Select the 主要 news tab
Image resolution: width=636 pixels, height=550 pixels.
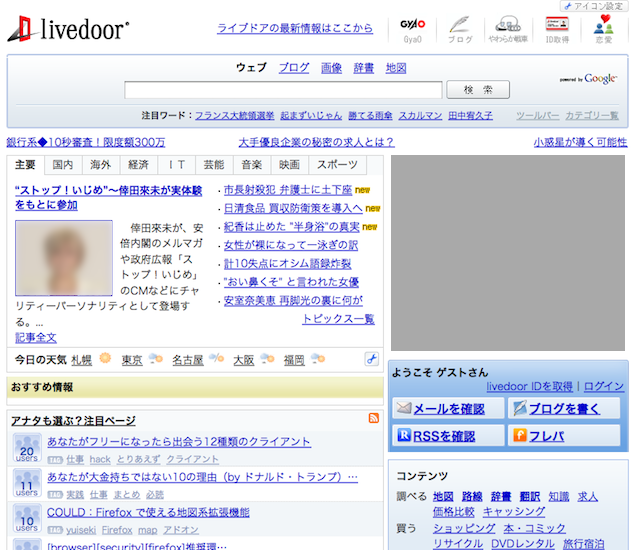[x=26, y=165]
